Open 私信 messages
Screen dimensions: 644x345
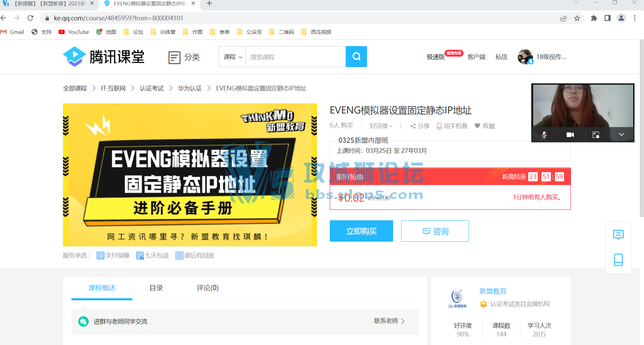click(501, 57)
